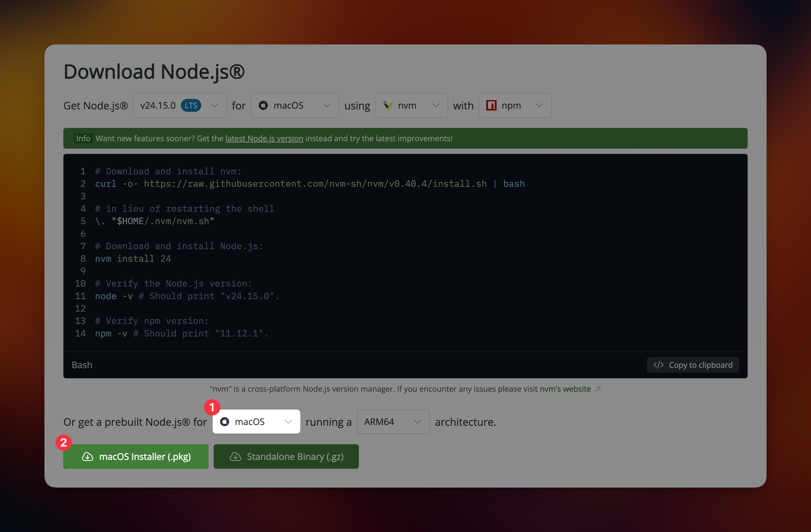Click the chevron of the ARM64 dropdown

click(x=417, y=422)
